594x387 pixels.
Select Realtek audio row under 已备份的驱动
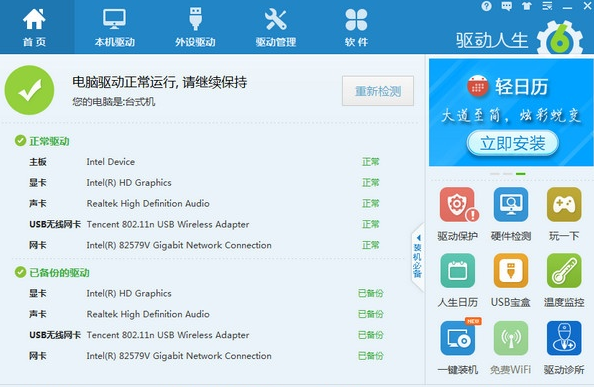pos(206,314)
